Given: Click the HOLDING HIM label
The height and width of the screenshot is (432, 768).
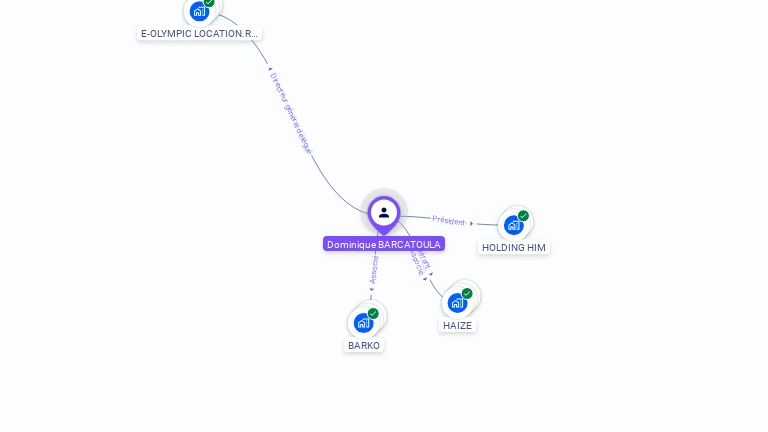Looking at the screenshot, I should (x=514, y=247).
